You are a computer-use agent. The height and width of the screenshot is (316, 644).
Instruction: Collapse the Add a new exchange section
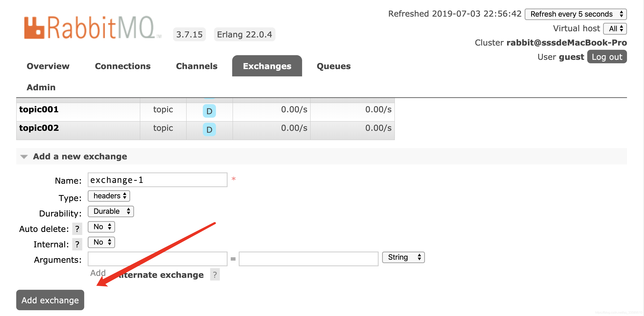point(24,156)
